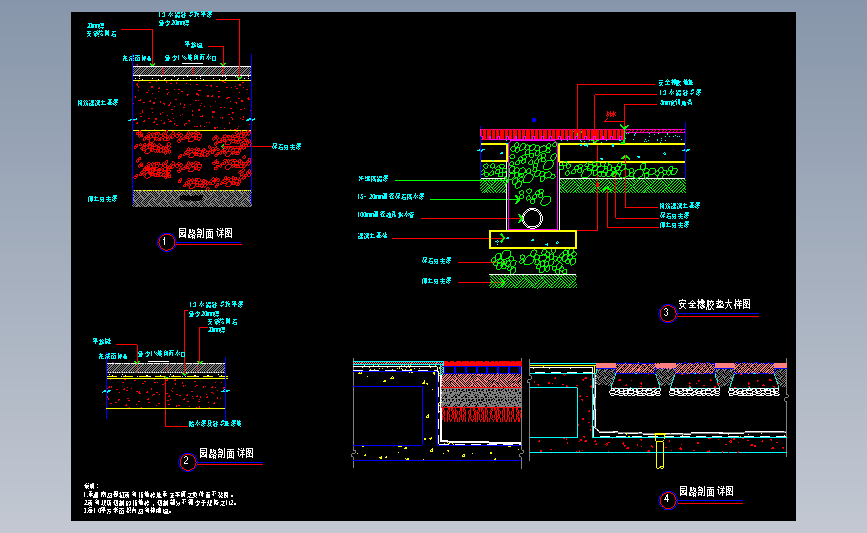Select the yellow vertical pipe in detail 4
This screenshot has width=867, height=533.
[x=660, y=451]
